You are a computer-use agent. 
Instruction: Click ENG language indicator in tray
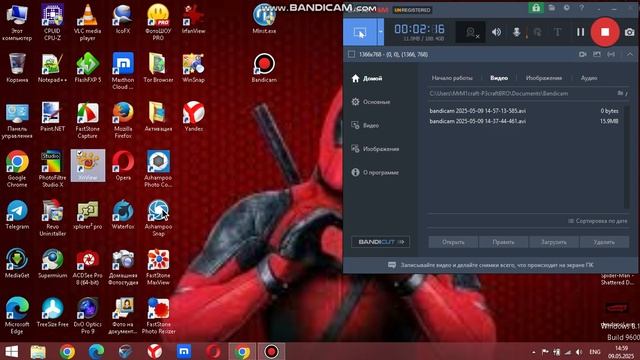click(595, 352)
